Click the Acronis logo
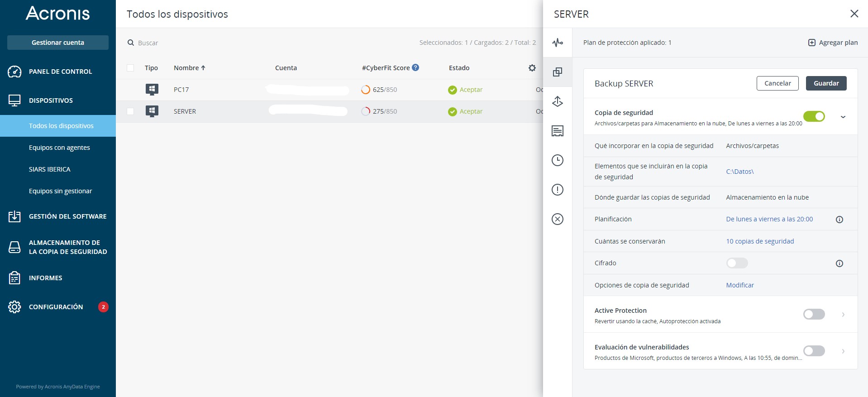 58,14
